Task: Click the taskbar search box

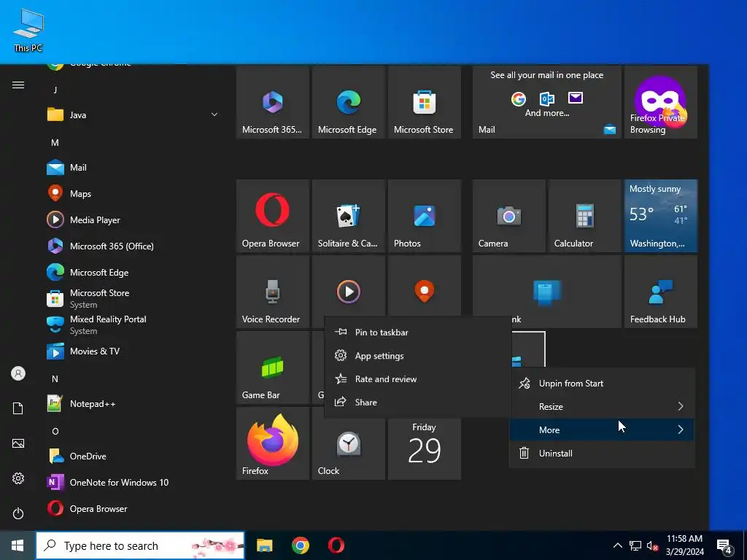Action: 140,545
